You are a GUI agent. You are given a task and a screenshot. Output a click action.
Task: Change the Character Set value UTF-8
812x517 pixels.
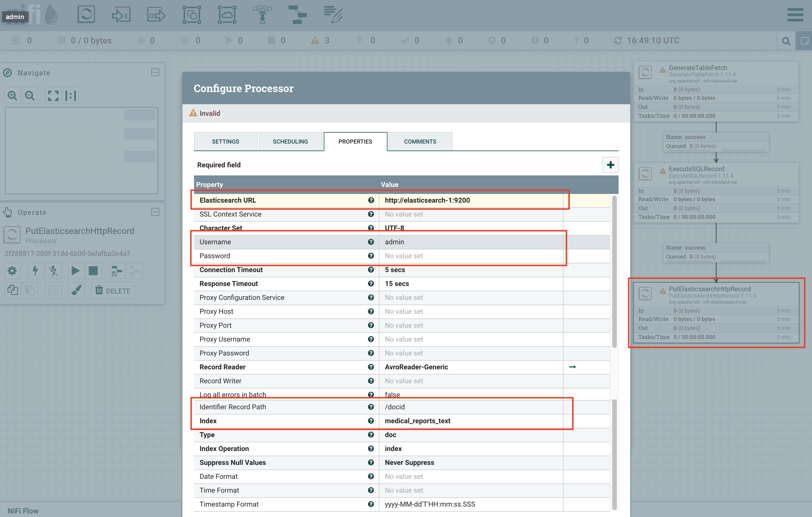click(471, 228)
